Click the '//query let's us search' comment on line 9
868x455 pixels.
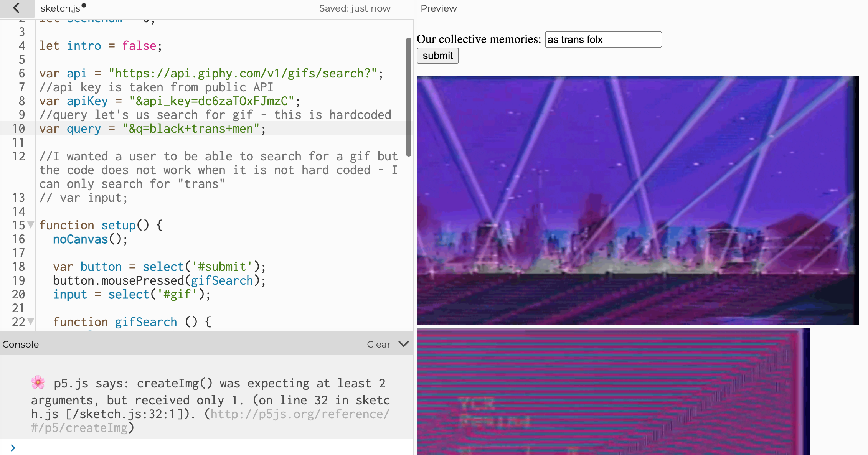[x=215, y=115]
